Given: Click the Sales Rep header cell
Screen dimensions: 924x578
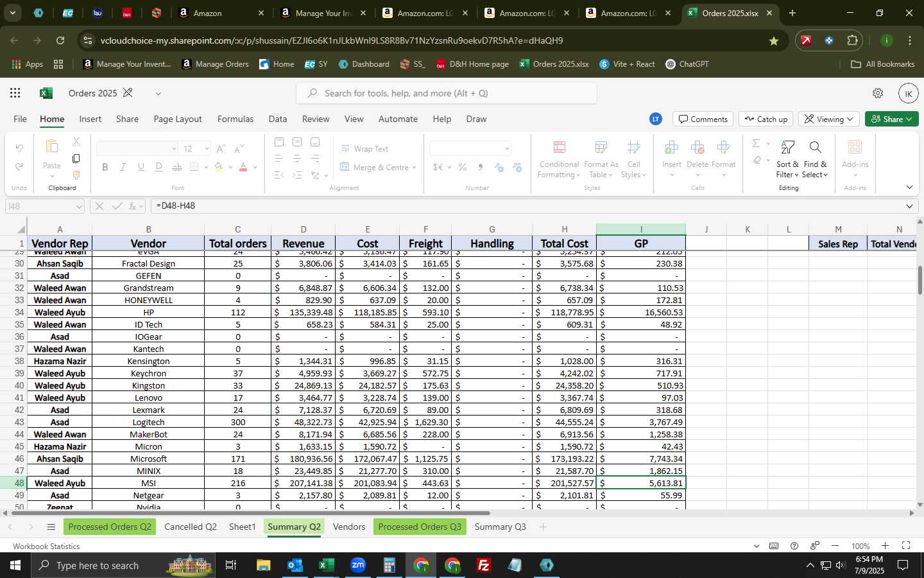Looking at the screenshot, I should point(838,243).
